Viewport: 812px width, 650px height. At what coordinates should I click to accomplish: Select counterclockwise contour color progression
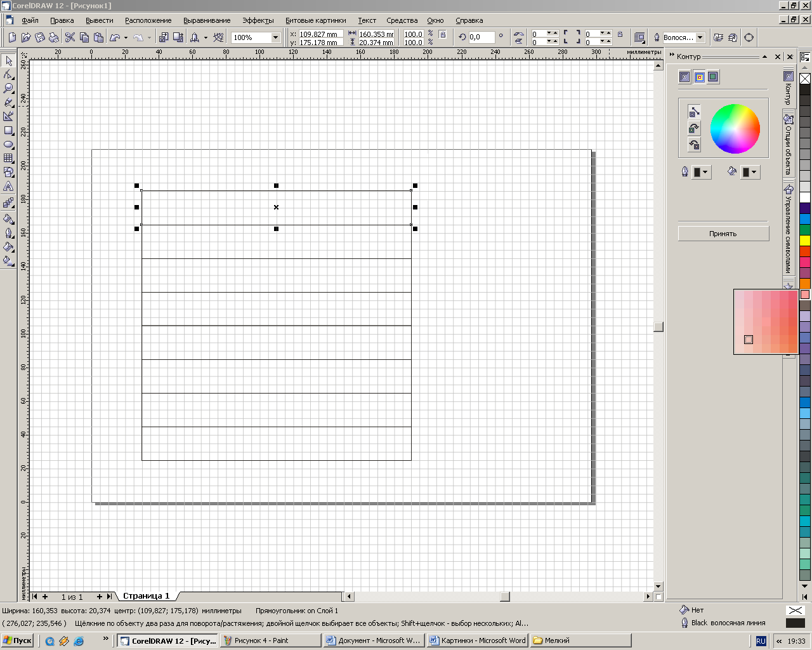694,145
